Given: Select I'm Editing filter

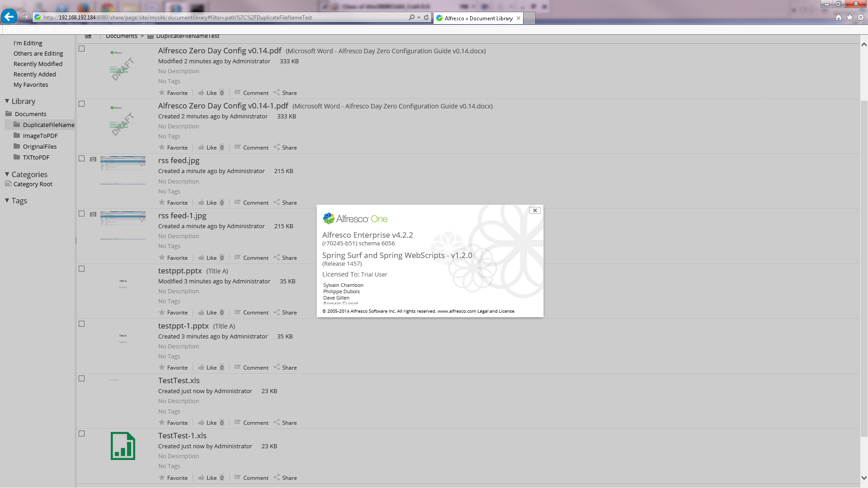Looking at the screenshot, I should [28, 43].
